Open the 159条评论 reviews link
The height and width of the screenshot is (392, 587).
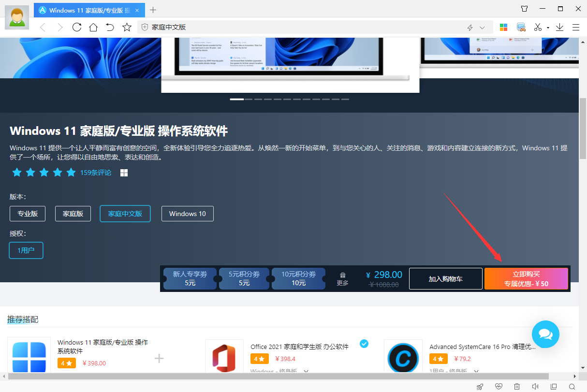[96, 173]
